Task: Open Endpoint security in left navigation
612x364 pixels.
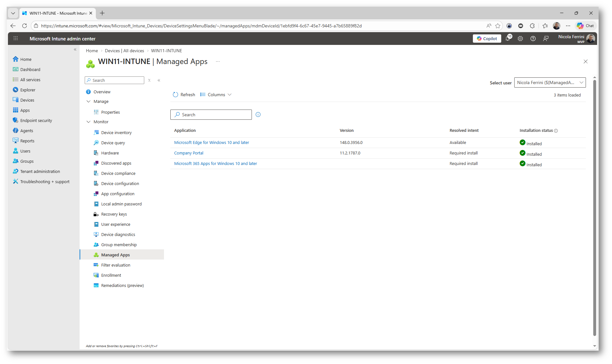Action: click(x=36, y=120)
